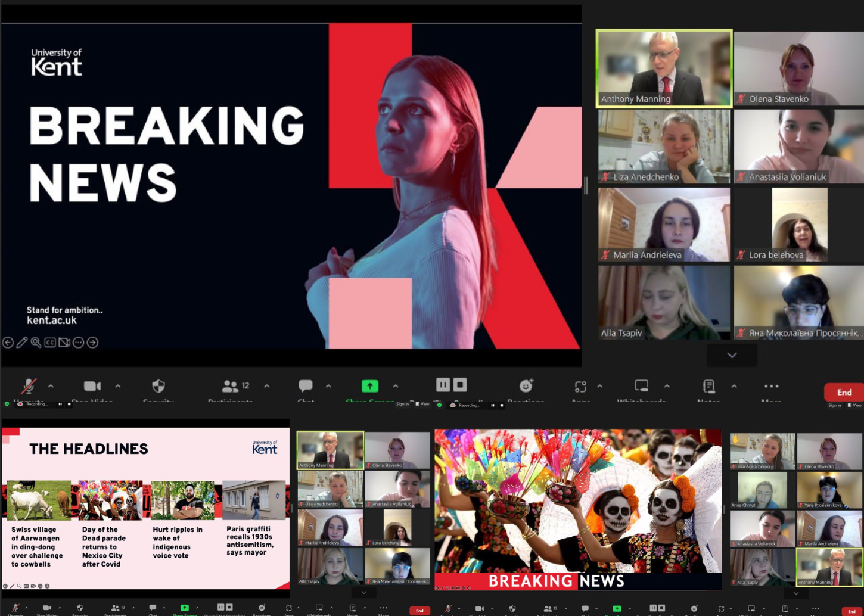
Task: Click the camera-off icon on Kent slide controls
Action: pyautogui.click(x=64, y=343)
